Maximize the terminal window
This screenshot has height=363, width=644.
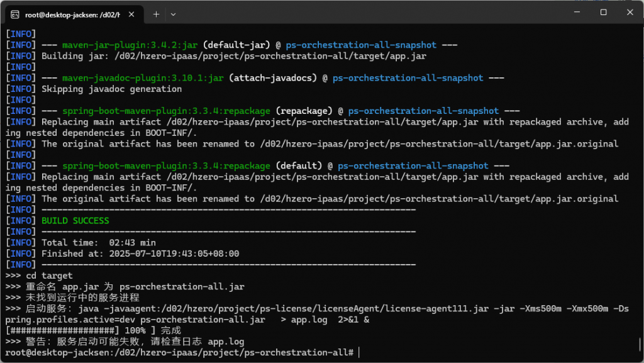603,12
